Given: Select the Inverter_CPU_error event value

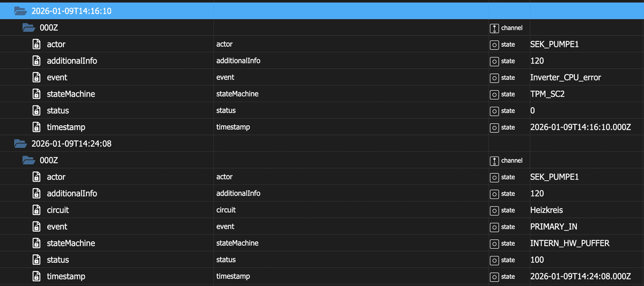Looking at the screenshot, I should [x=565, y=77].
